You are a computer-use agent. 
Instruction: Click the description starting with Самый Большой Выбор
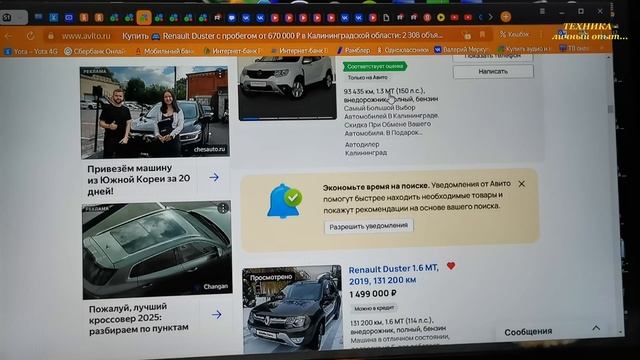coord(391,120)
